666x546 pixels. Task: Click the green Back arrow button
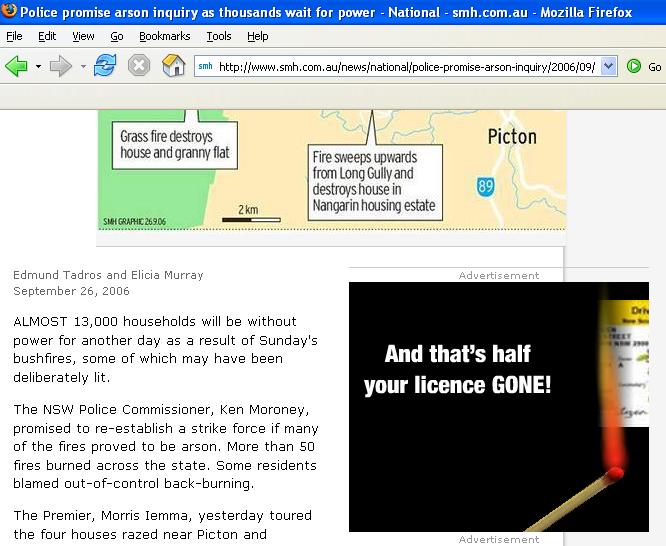tap(16, 67)
